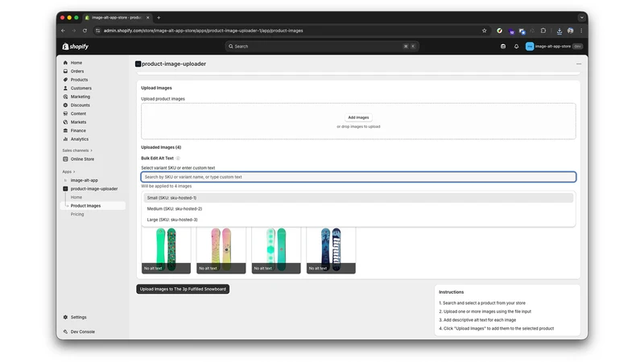Click the Add images button
The image size is (644, 362).
pos(358,117)
